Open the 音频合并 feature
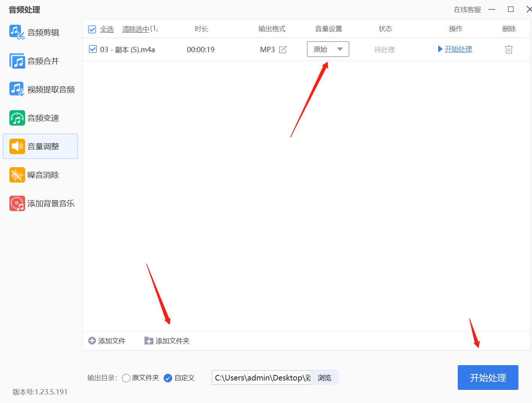 click(x=41, y=61)
